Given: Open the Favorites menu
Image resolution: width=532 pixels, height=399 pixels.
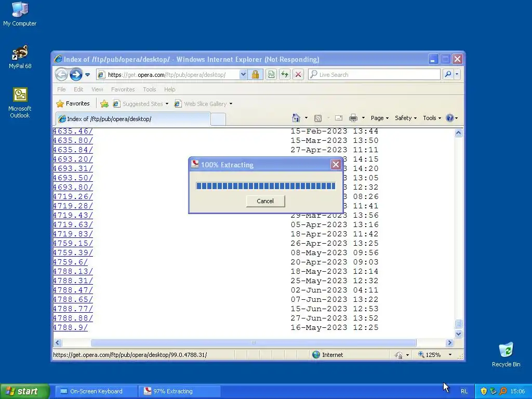Looking at the screenshot, I should point(123,89).
